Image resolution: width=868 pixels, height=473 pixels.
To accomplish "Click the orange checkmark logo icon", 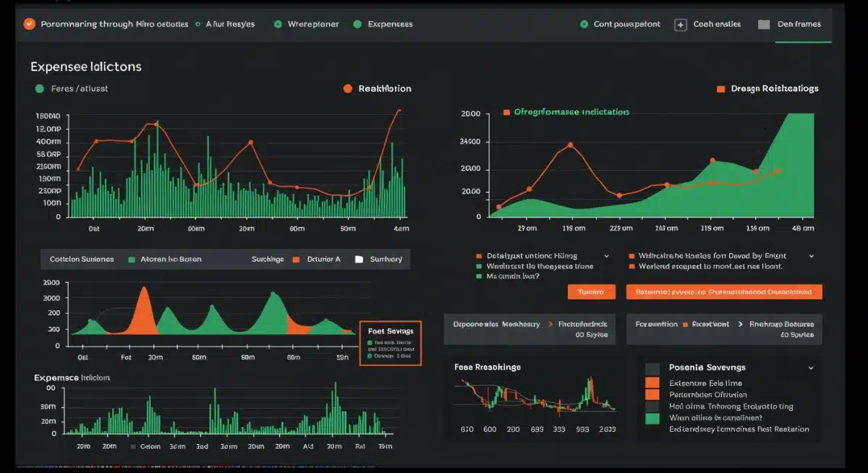I will click(x=29, y=24).
